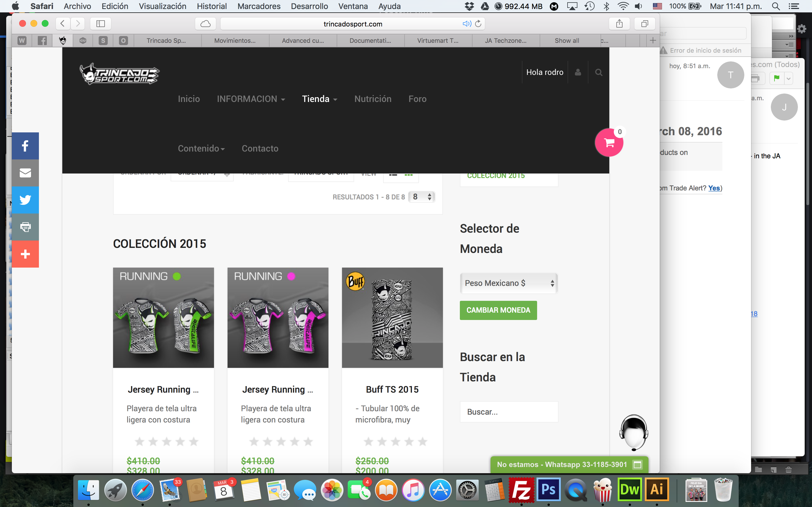
Task: Open the results-per-page dropdown
Action: point(422,197)
